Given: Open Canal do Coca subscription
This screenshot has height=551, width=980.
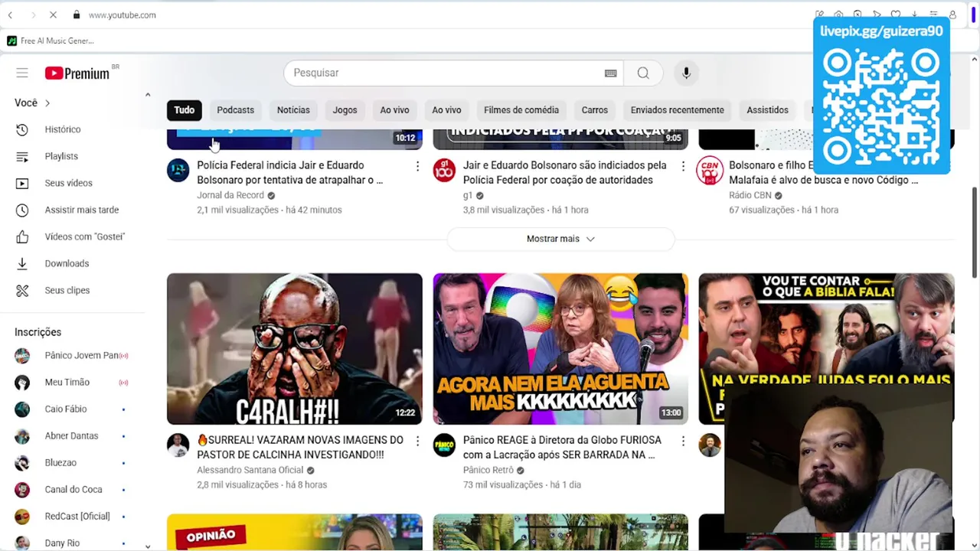Looking at the screenshot, I should tap(73, 489).
